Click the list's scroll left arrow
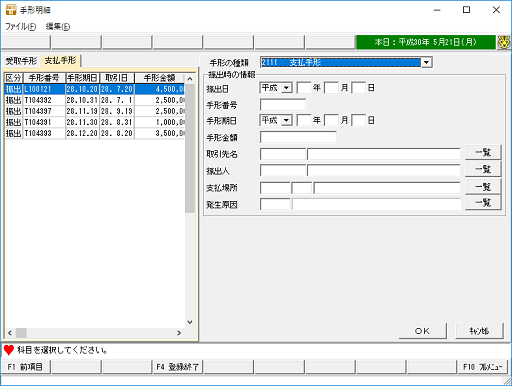 (x=10, y=333)
